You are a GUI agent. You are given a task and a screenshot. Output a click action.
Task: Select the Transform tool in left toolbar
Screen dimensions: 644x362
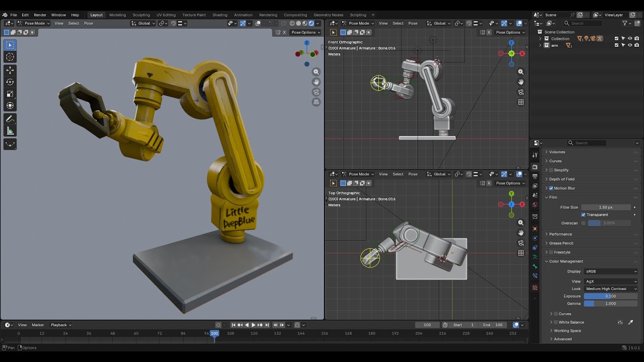[x=10, y=106]
